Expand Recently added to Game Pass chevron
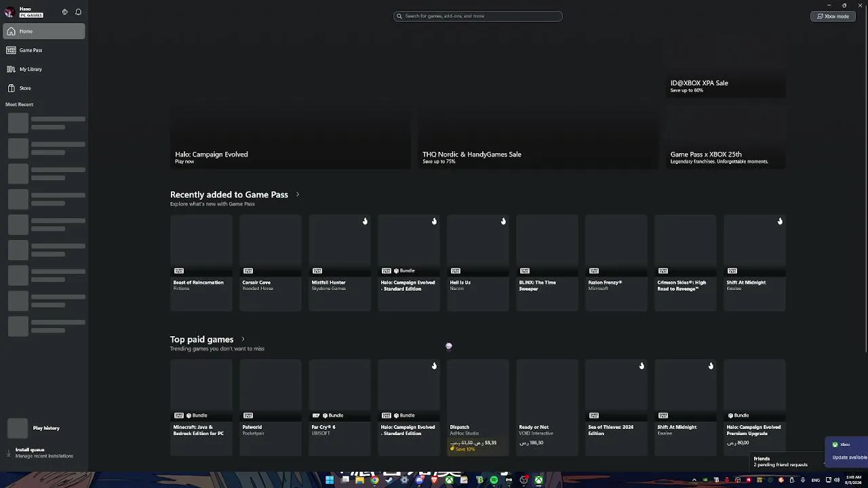 click(x=297, y=195)
